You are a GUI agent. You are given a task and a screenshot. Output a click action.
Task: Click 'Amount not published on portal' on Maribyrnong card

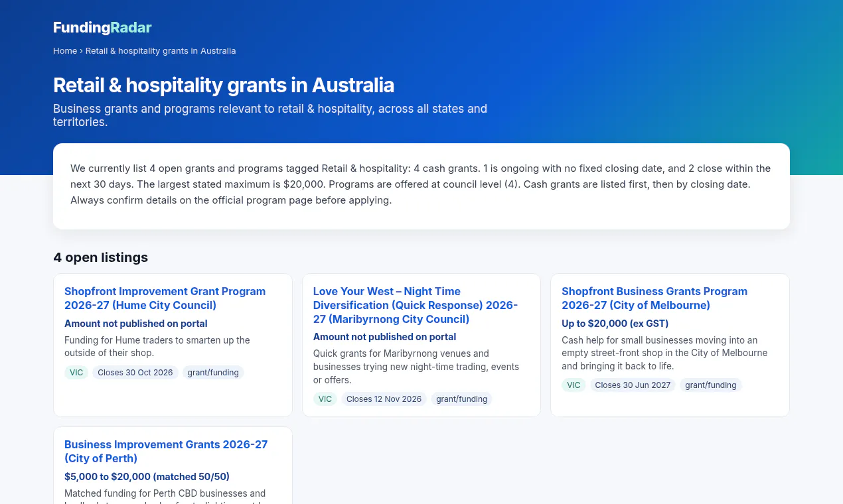[385, 337]
